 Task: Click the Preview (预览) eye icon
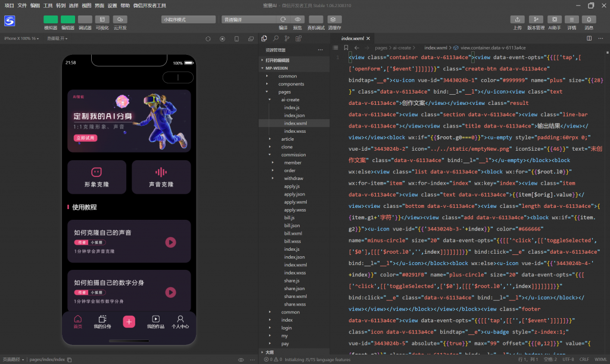298,20
